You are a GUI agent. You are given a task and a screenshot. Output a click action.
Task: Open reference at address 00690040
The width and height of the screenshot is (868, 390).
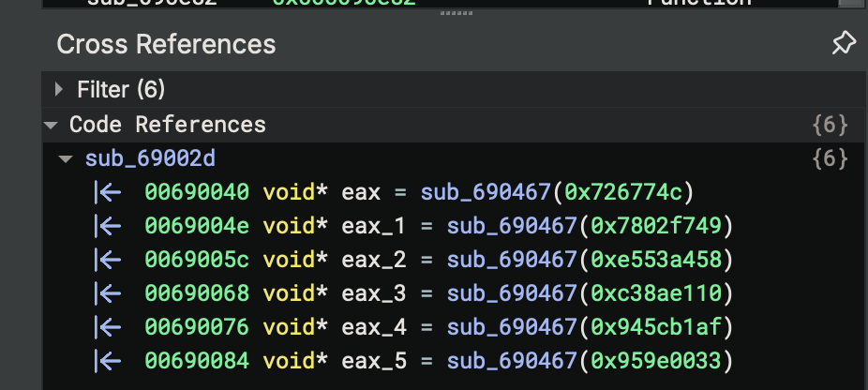pos(197,192)
